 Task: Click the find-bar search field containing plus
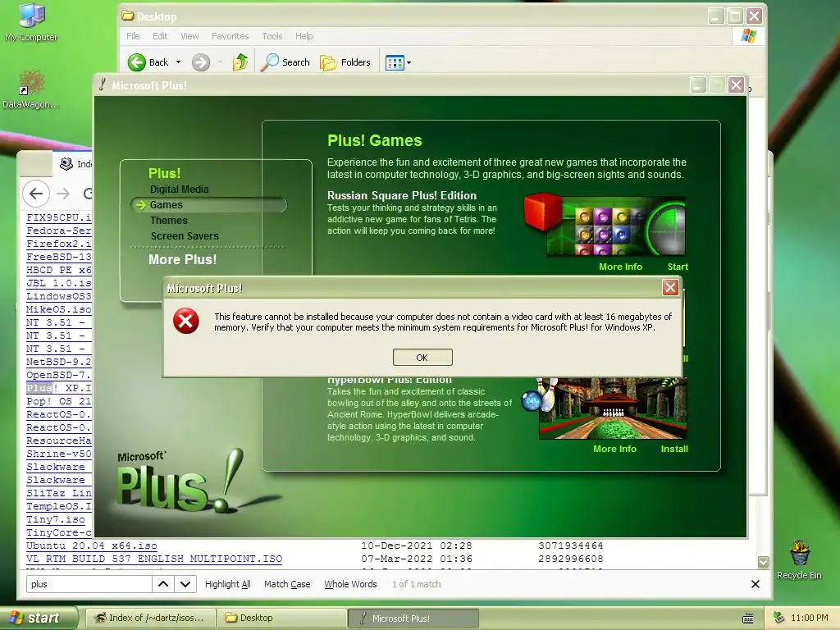pos(89,584)
